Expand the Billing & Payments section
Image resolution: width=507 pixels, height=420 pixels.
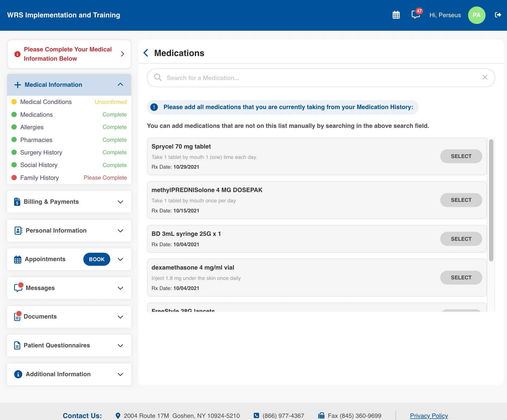coord(120,202)
